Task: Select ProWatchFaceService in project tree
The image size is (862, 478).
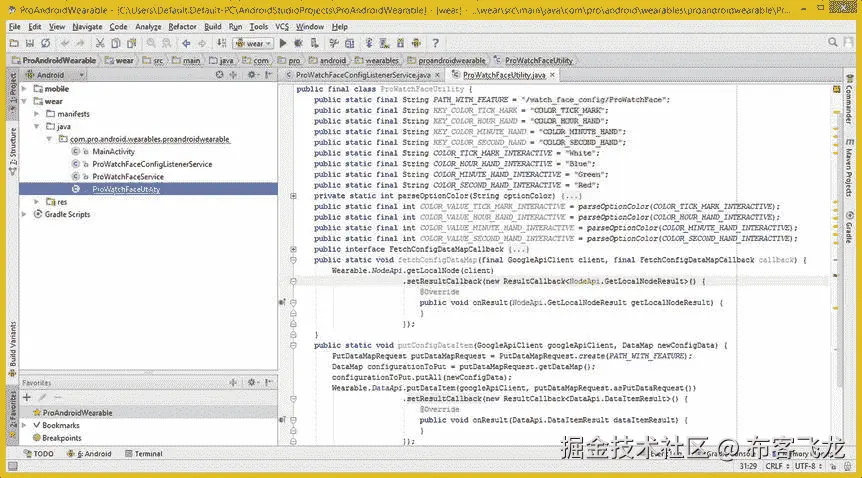Action: 128,177
